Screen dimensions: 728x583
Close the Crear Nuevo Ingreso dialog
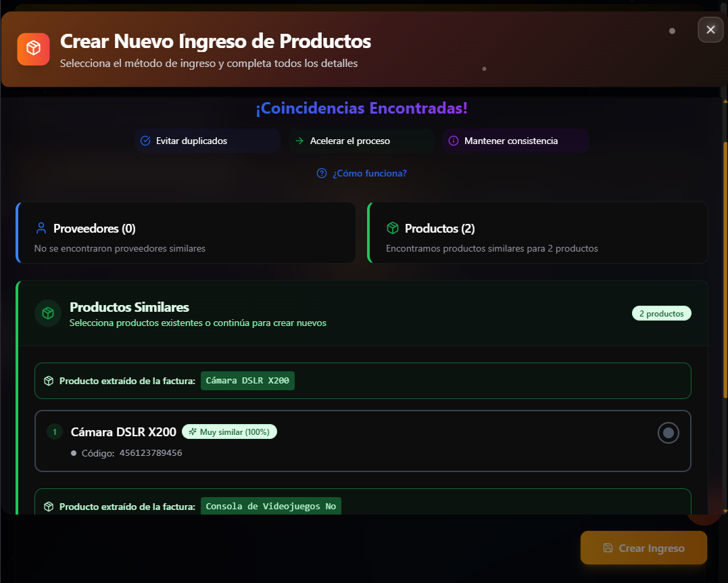[710, 30]
